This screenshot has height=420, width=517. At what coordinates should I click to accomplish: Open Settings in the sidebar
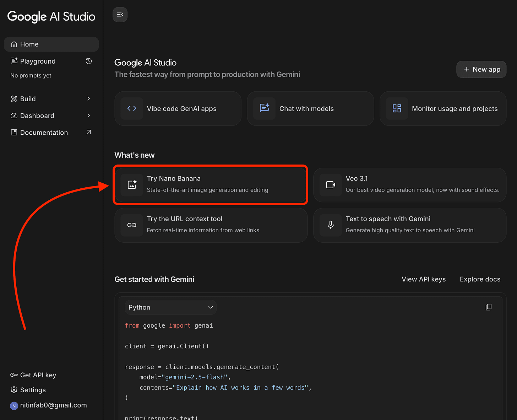[x=28, y=390]
